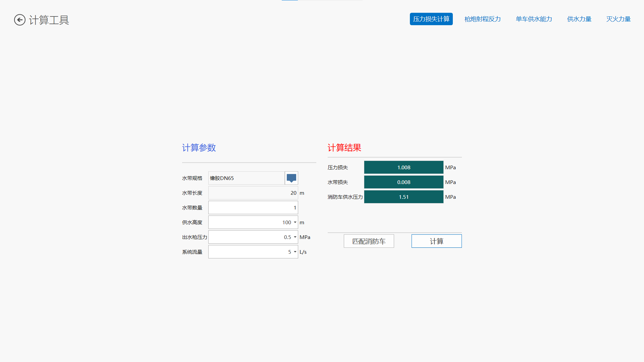Click the 计算结果 heading
This screenshot has width=644, height=362.
pyautogui.click(x=344, y=147)
